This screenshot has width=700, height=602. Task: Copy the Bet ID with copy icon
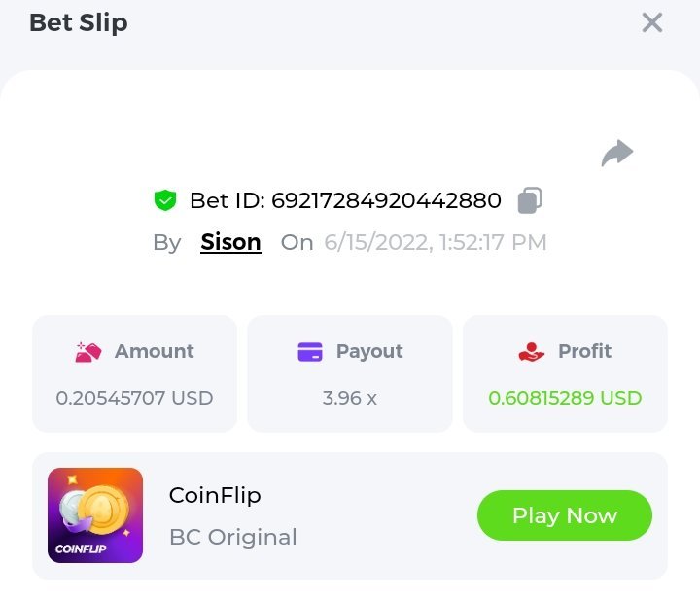(x=530, y=200)
